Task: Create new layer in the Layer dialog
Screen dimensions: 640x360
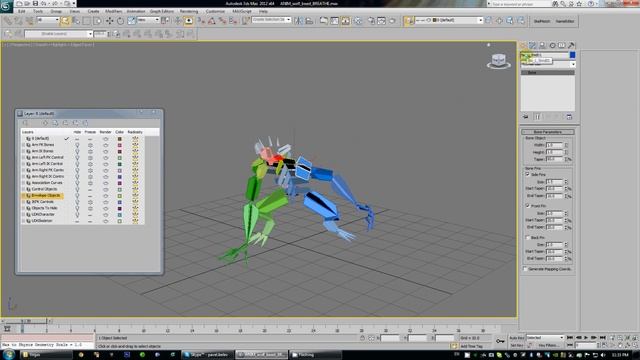Action: (x=25, y=123)
